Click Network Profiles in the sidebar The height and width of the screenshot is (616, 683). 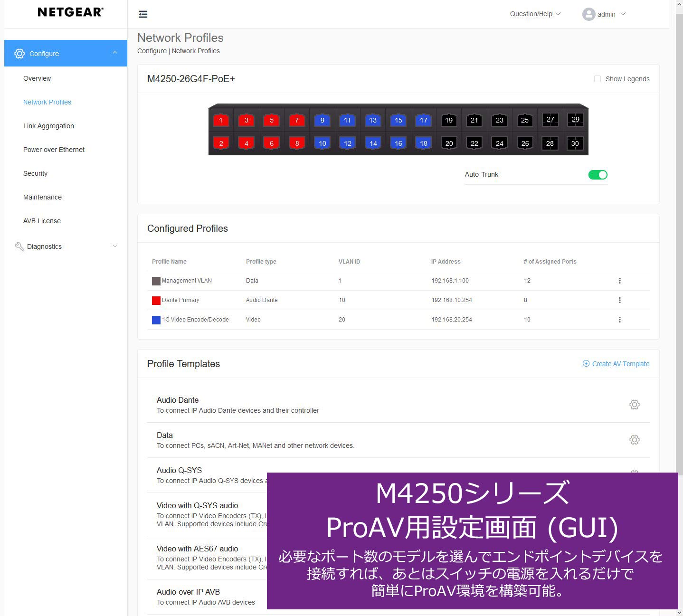click(47, 102)
